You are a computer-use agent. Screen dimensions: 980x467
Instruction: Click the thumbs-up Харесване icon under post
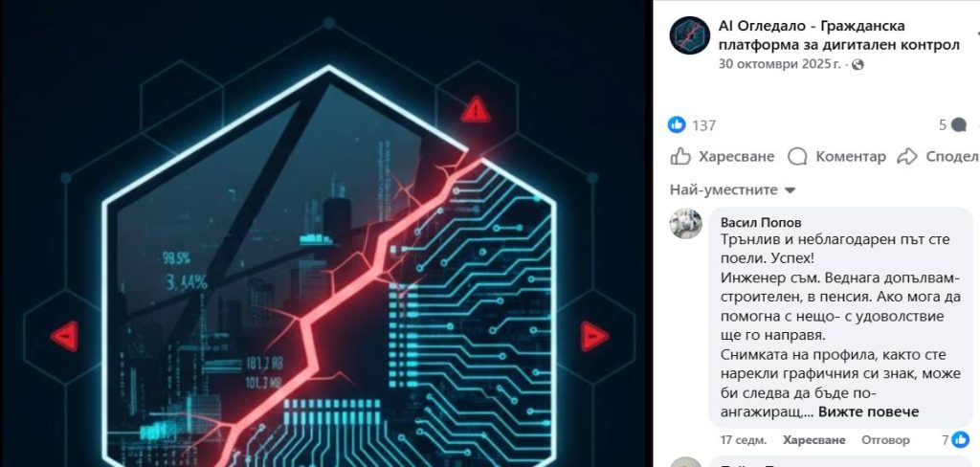(x=680, y=156)
